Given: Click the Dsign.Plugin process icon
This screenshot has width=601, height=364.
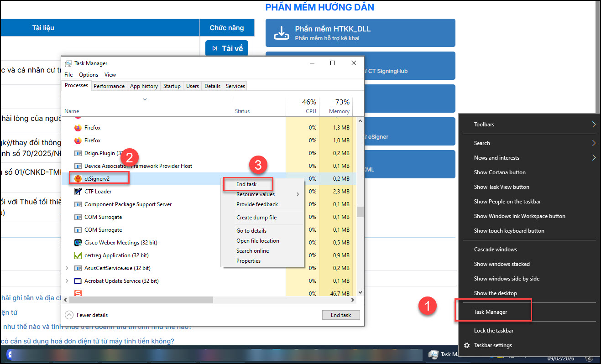Looking at the screenshot, I should (x=78, y=153).
